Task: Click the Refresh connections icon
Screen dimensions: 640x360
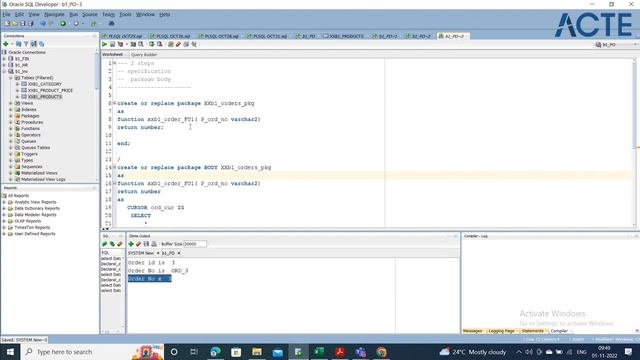Action: [18, 44]
